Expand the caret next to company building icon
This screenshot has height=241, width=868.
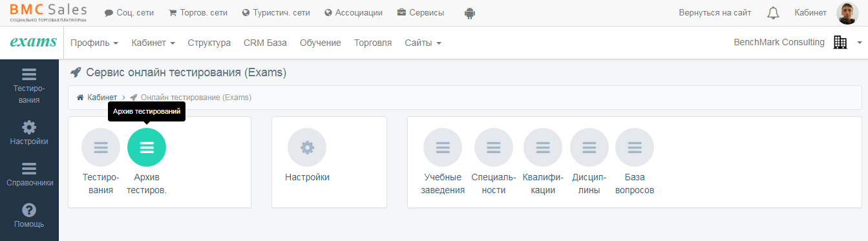coord(860,43)
